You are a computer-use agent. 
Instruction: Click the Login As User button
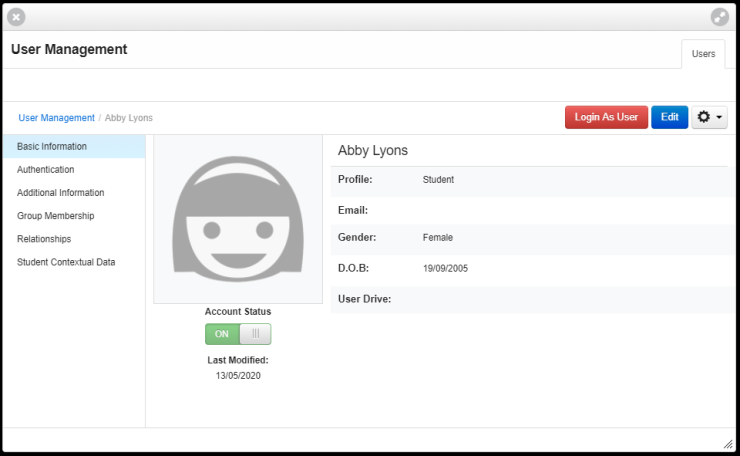(606, 117)
